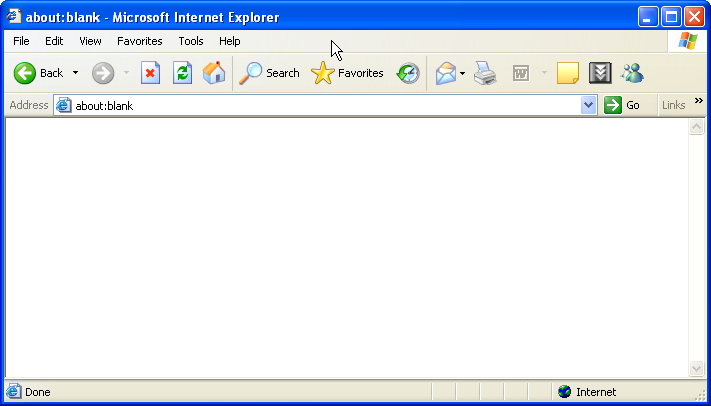Open the Back history dropdown arrow
Viewport: 711px width, 406px height.
(x=76, y=73)
